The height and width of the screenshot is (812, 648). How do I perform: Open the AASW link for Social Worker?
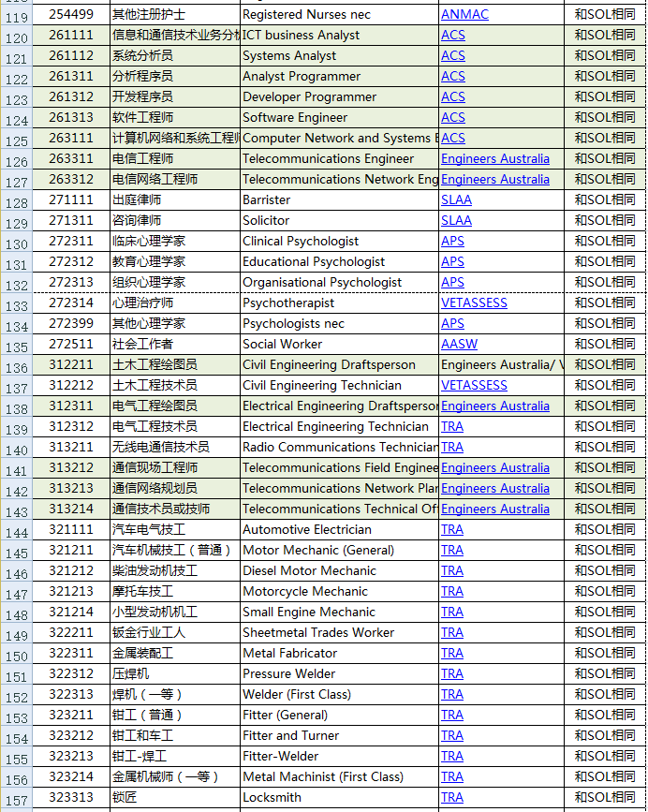[x=459, y=345]
